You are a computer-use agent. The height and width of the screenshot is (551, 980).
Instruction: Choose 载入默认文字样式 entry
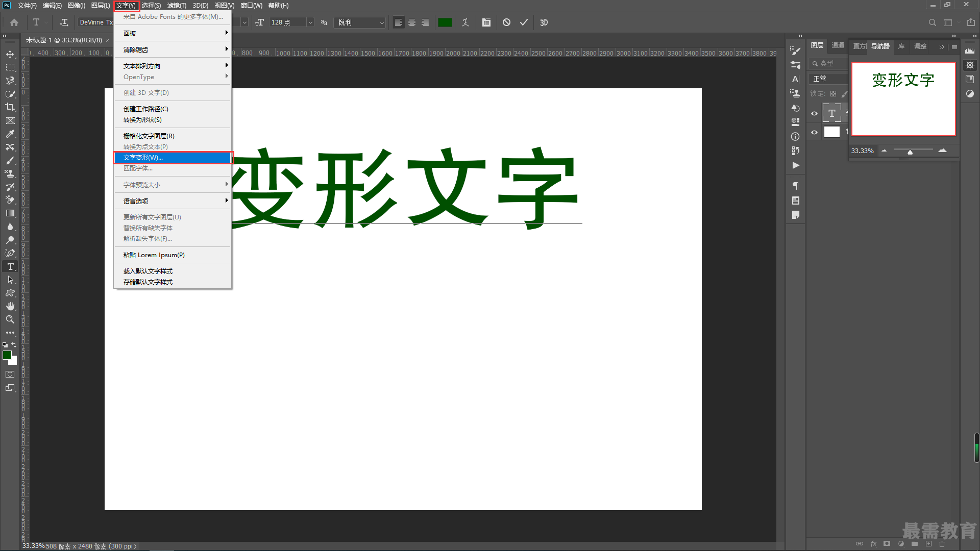click(173, 271)
